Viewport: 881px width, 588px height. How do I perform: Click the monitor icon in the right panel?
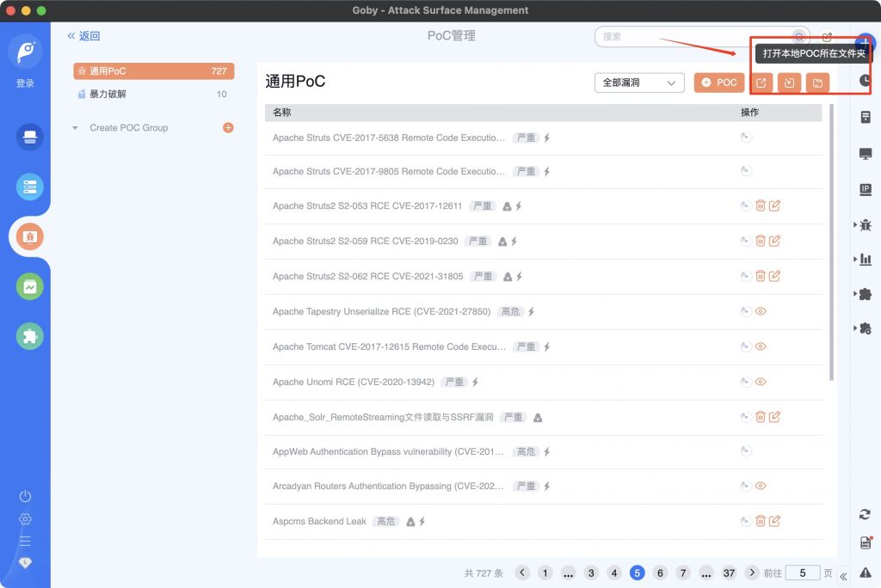click(866, 154)
